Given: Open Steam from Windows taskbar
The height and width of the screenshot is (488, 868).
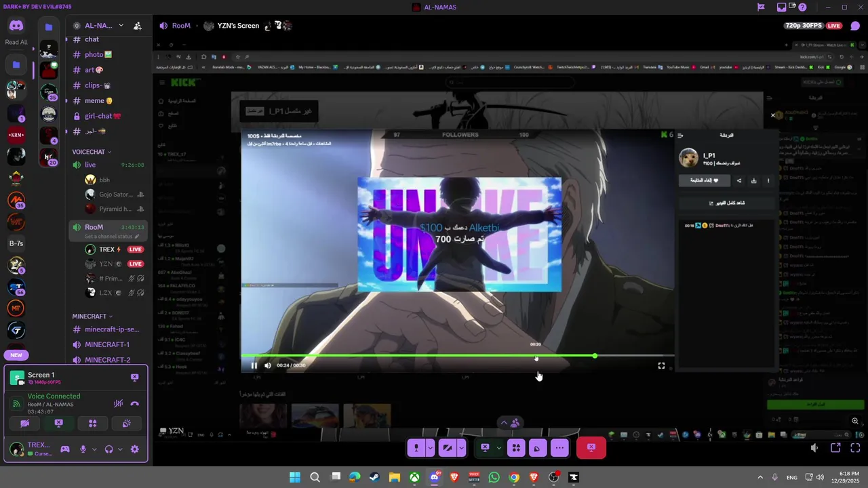Looking at the screenshot, I should click(374, 477).
